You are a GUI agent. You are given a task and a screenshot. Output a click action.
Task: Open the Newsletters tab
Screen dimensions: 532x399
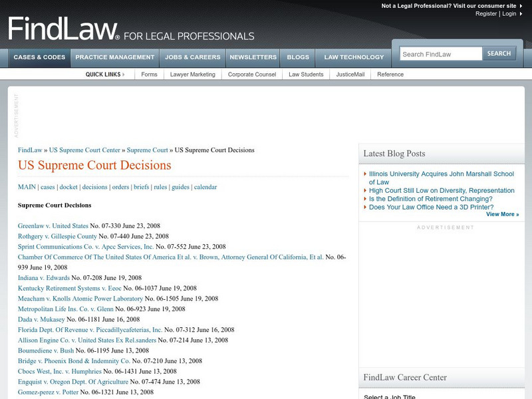(x=253, y=57)
